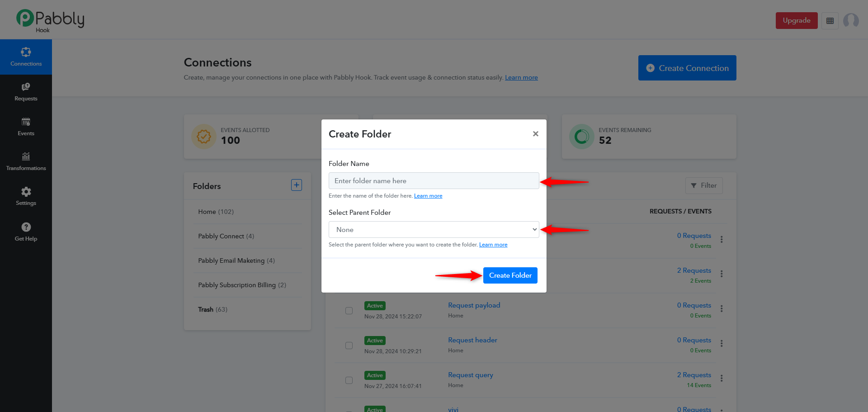This screenshot has height=412, width=868.
Task: Open the Filter dropdown button
Action: tap(704, 185)
